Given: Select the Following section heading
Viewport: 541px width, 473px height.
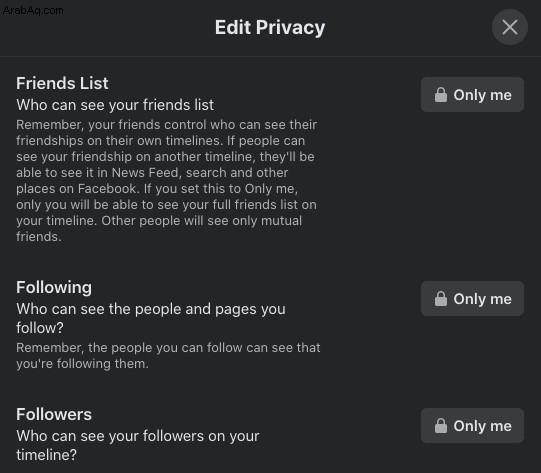Looking at the screenshot, I should (54, 288).
